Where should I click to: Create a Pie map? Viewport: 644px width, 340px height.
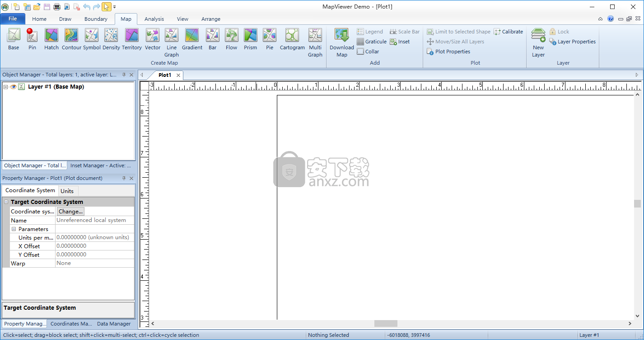(x=270, y=39)
